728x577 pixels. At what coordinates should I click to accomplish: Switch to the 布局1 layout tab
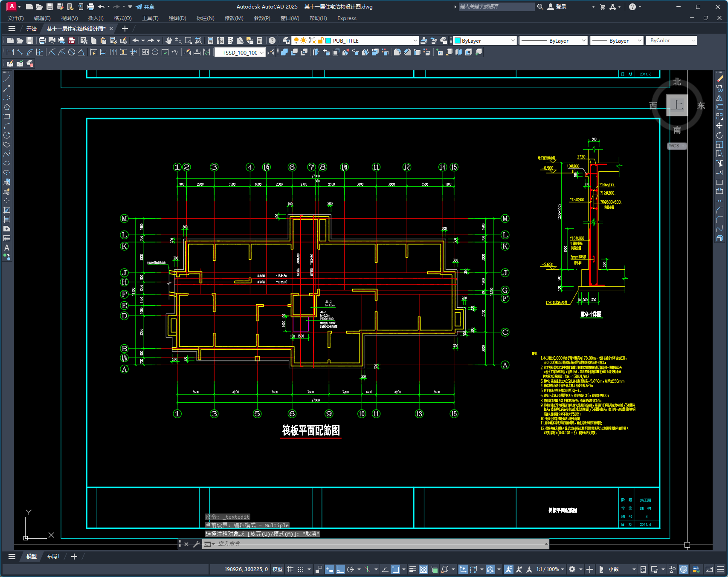(x=53, y=557)
